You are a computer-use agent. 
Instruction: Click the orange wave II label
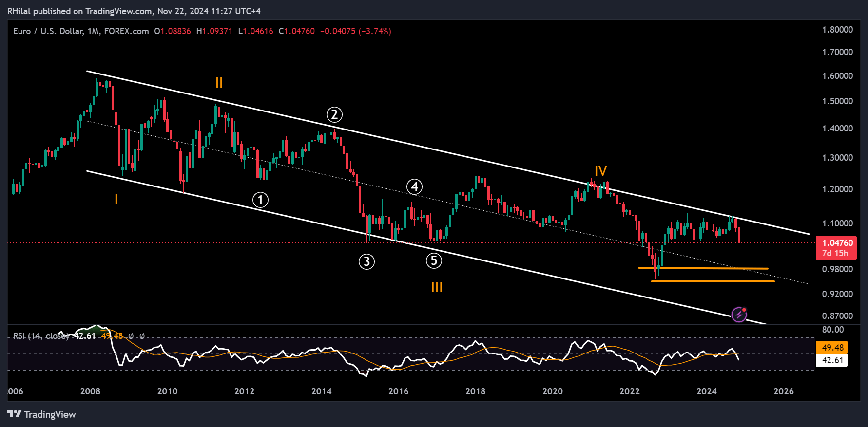[x=219, y=83]
